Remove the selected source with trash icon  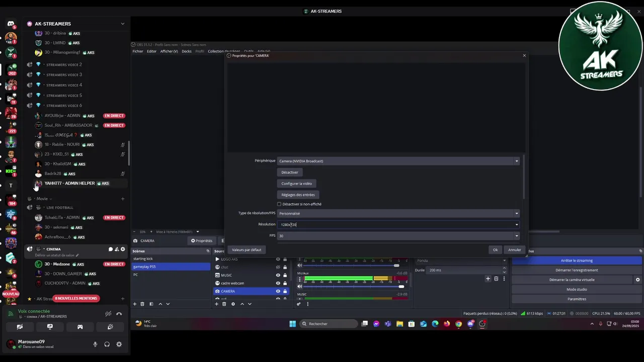click(x=224, y=304)
